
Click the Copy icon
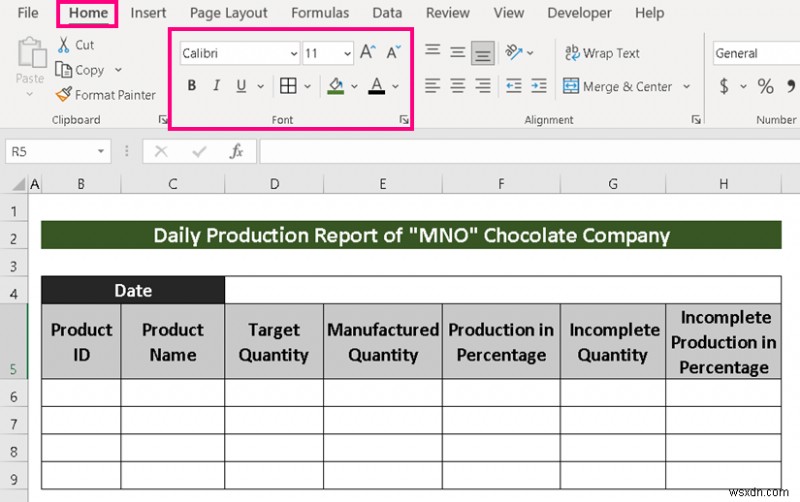click(x=63, y=70)
